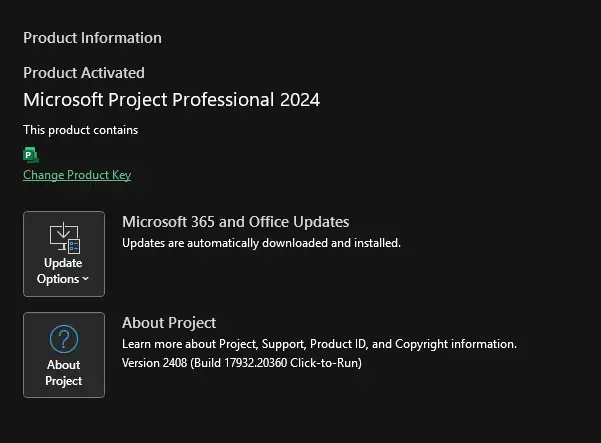Click the Microsoft 365 and Office Updates heading
Viewport: 601px width, 443px height.
[236, 222]
